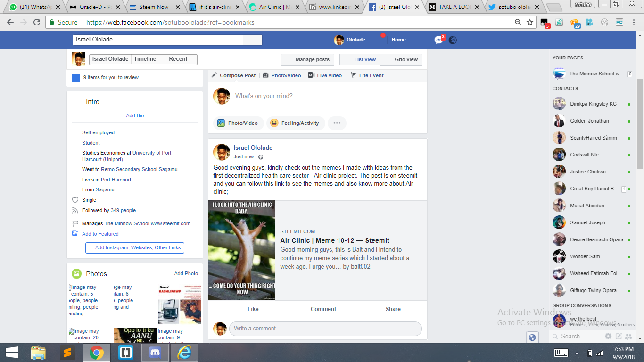The height and width of the screenshot is (362, 644).
Task: Switch to List view
Action: [x=360, y=59]
